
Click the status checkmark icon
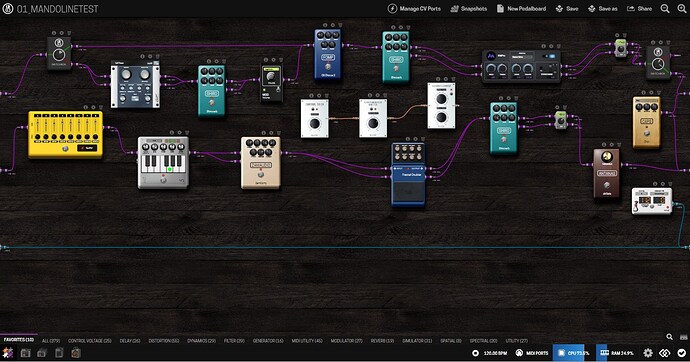click(682, 353)
